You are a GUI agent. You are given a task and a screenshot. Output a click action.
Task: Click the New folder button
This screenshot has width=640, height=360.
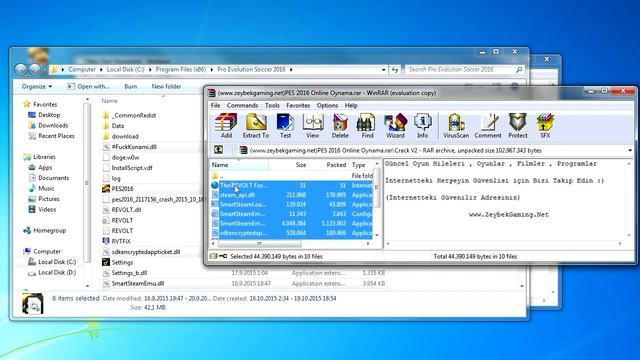(167, 87)
